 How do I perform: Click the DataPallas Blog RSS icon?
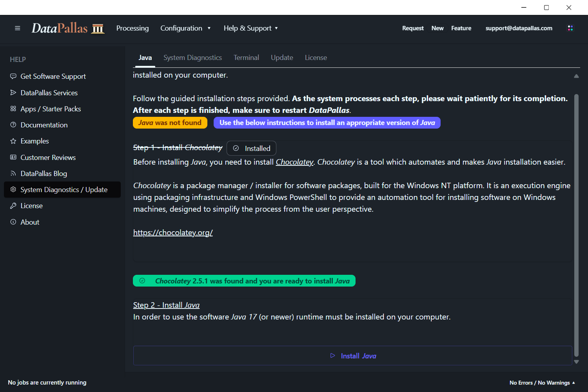click(x=13, y=173)
